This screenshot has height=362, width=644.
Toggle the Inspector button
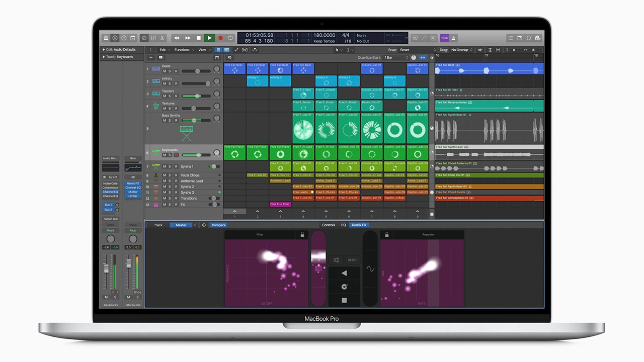pyautogui.click(x=115, y=38)
